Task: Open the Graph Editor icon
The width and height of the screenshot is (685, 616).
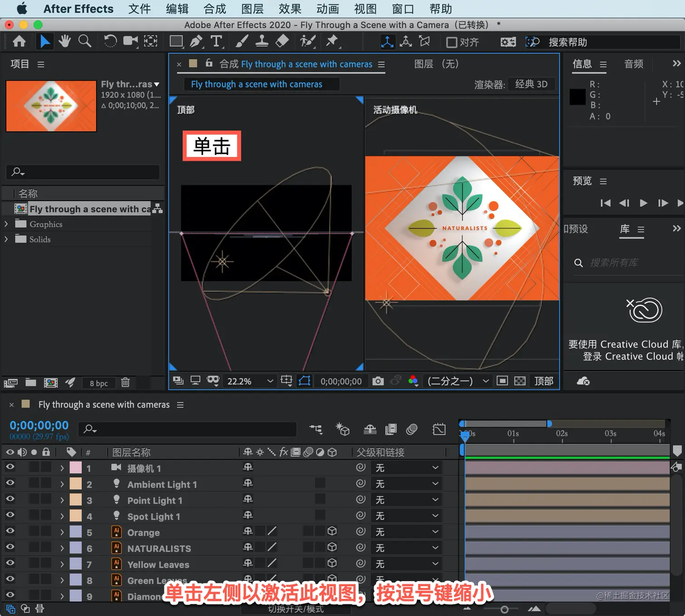Action: [x=439, y=429]
